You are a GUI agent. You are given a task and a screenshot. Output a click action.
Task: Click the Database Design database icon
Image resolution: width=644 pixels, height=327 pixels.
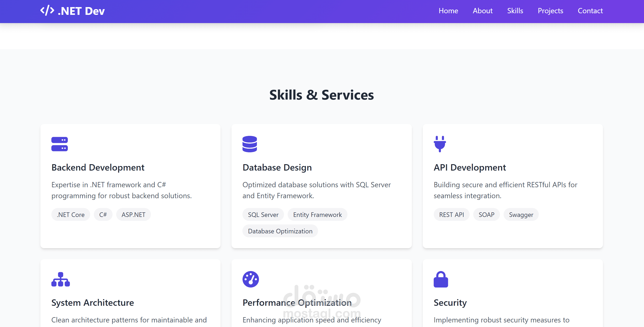pyautogui.click(x=250, y=144)
